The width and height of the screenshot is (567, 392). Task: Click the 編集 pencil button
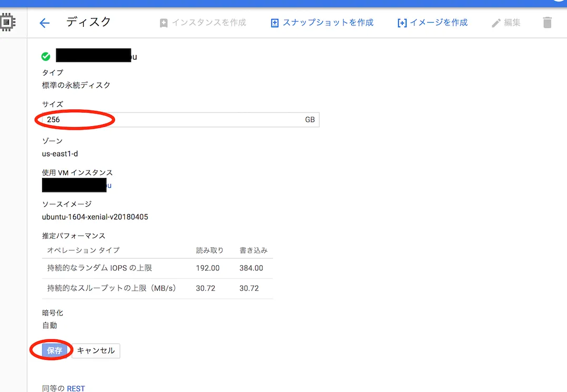pos(506,23)
